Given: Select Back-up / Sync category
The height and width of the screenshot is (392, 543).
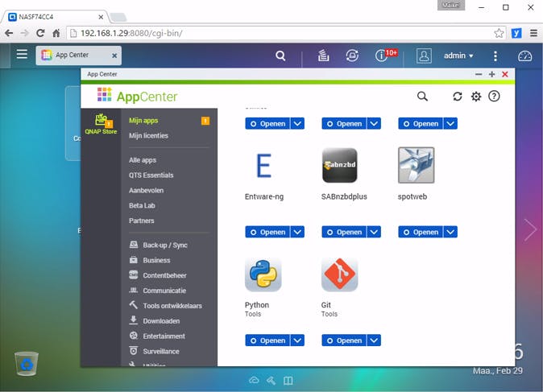Looking at the screenshot, I should [158, 245].
